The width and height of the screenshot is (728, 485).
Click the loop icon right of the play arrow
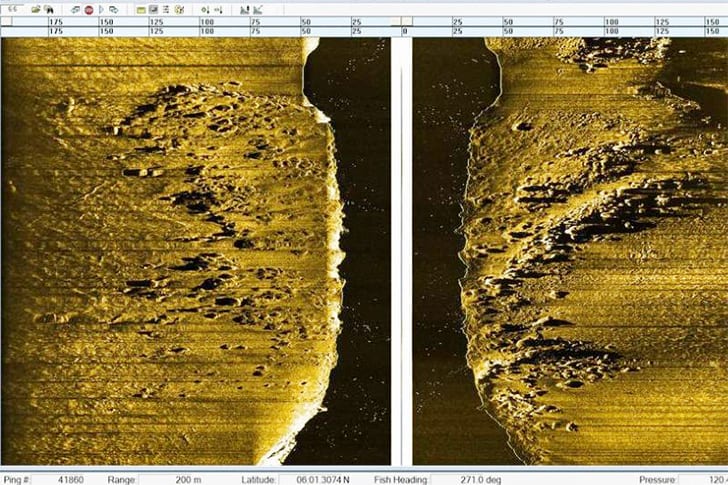pyautogui.click(x=113, y=9)
